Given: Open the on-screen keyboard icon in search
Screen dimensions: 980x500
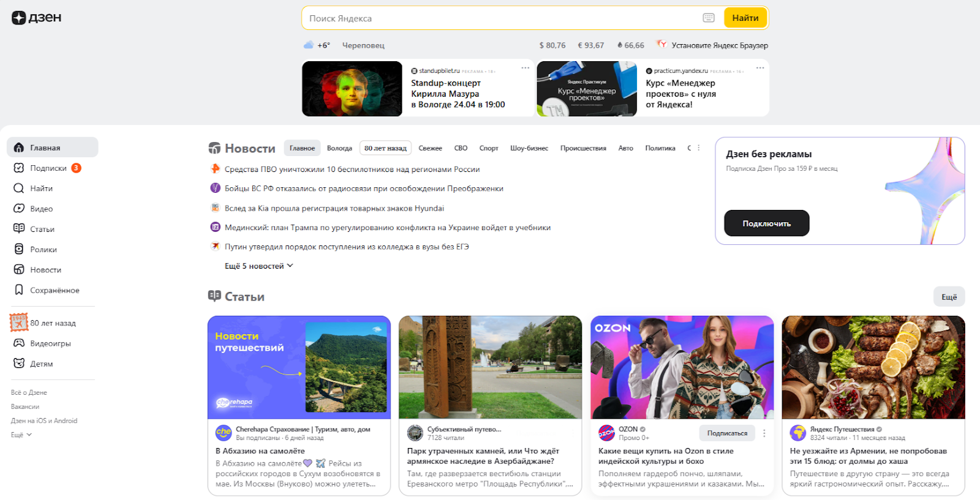Looking at the screenshot, I should pos(709,18).
